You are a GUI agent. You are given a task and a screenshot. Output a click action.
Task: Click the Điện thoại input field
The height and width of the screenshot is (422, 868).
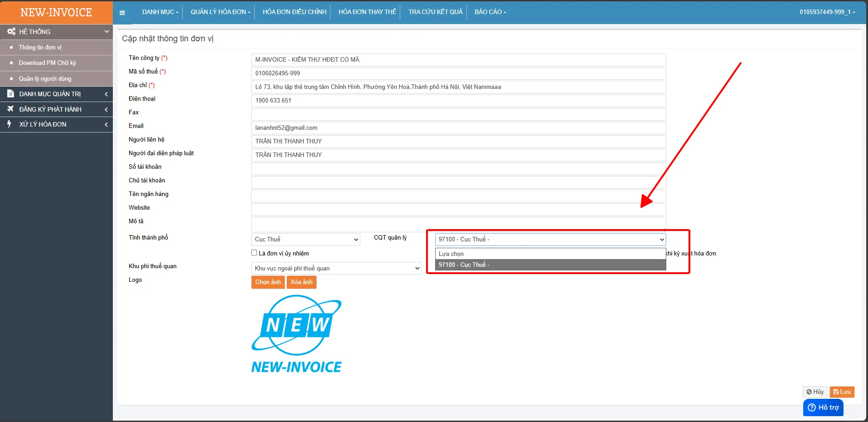coord(458,100)
